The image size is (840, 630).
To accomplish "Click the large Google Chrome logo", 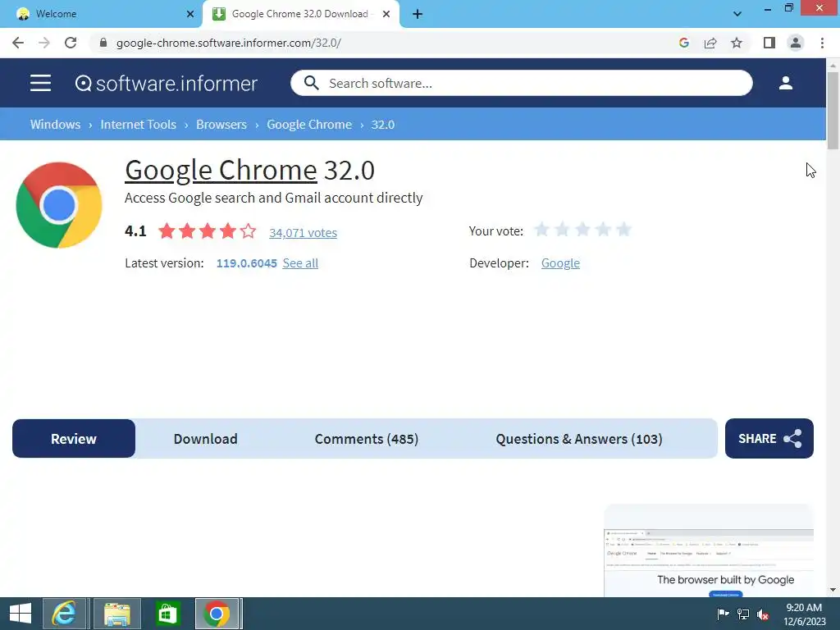I will click(59, 205).
